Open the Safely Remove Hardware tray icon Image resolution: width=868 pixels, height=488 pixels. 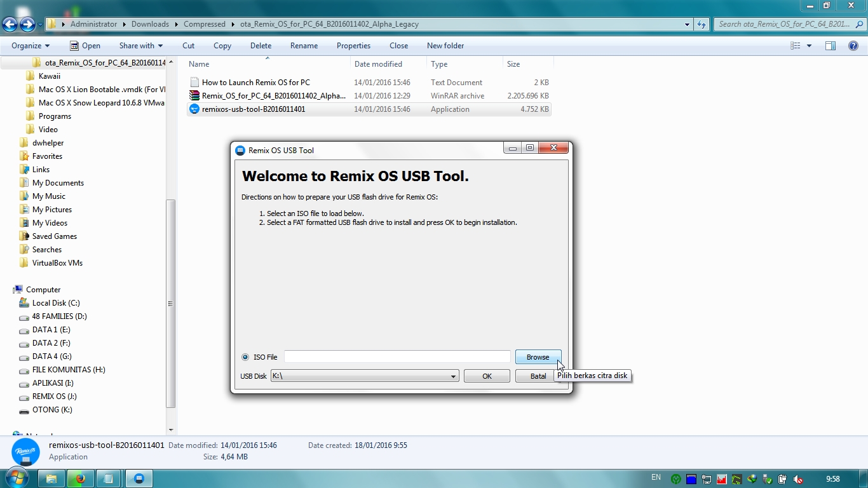pyautogui.click(x=767, y=479)
